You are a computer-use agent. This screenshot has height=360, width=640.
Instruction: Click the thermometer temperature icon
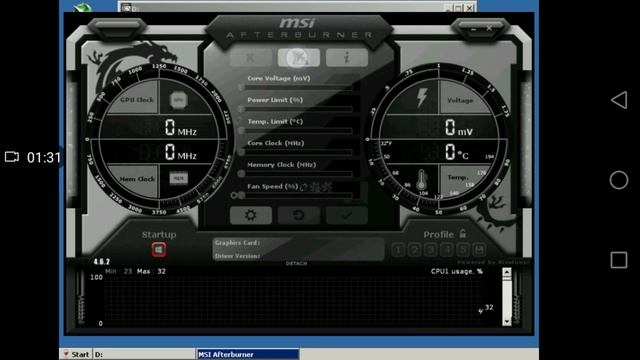[x=422, y=180]
